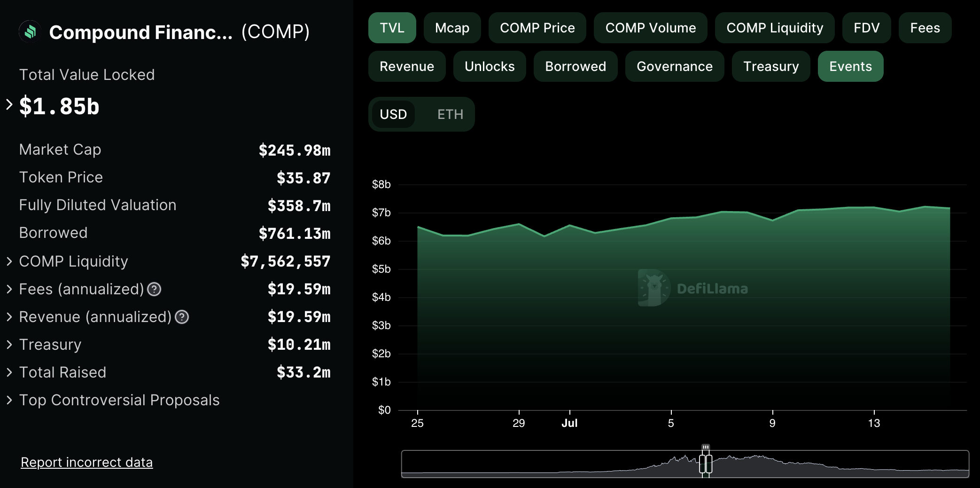Viewport: 980px width, 488px height.
Task: Expand the Total Value Locked breakdown
Action: 9,104
